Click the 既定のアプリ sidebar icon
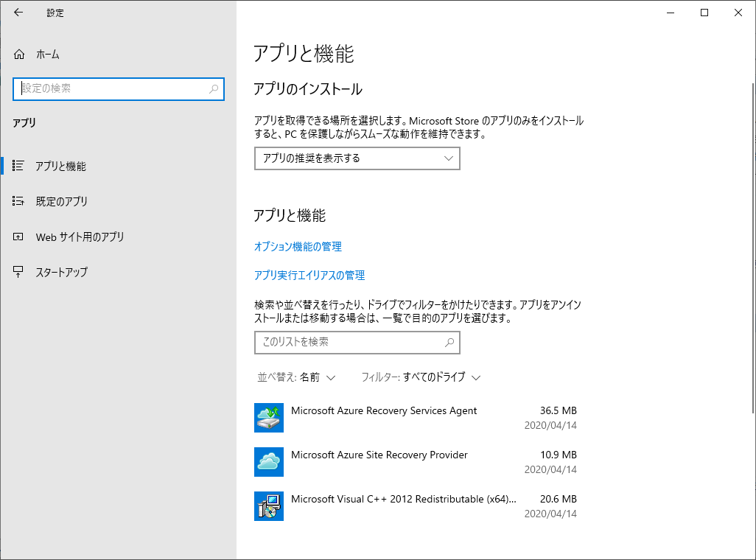756x560 pixels. pyautogui.click(x=18, y=201)
